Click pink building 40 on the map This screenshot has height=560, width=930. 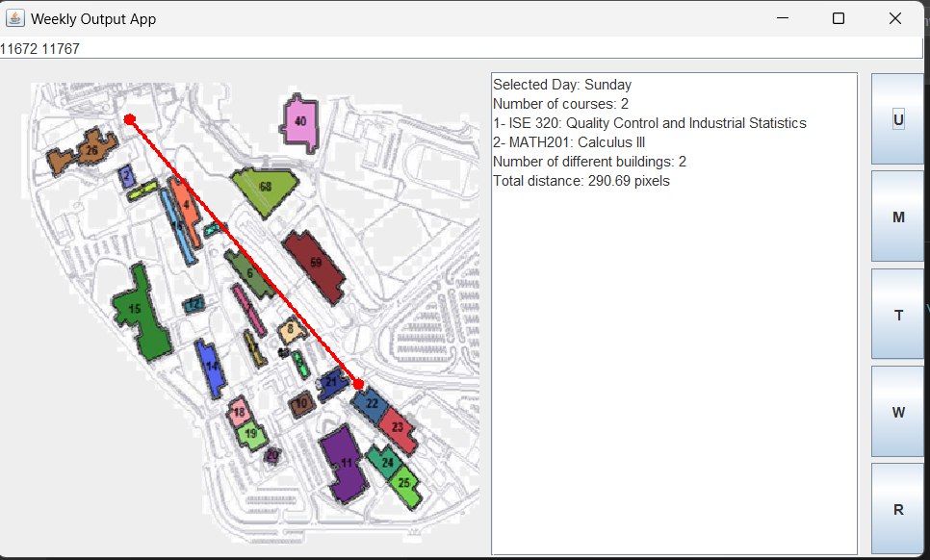pyautogui.click(x=300, y=122)
